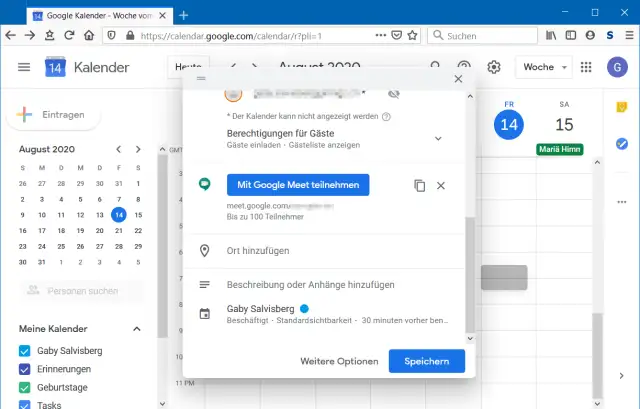Image resolution: width=640 pixels, height=409 pixels.
Task: Expand Berechtigungen für Gäste section
Action: 437,138
